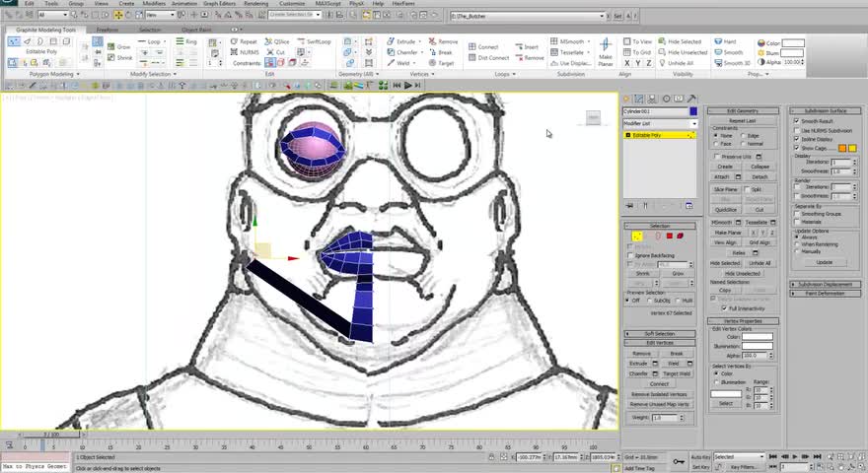Expand the Polygon Modeling panel arrow
This screenshot has height=473, width=868.
tap(78, 74)
